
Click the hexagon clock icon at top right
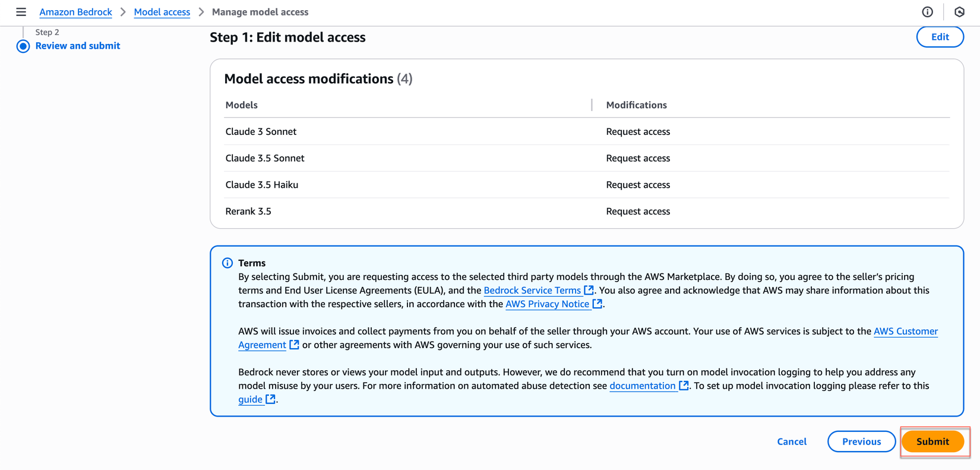[959, 12]
